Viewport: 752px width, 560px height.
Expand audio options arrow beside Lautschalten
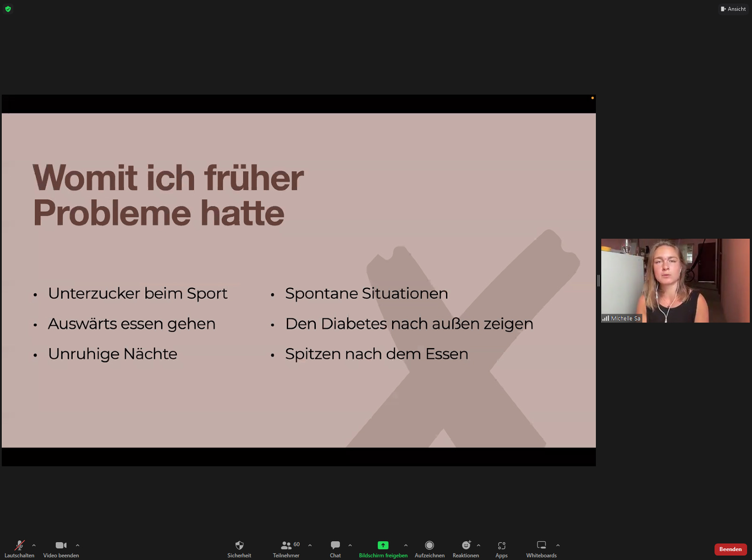pos(34,545)
